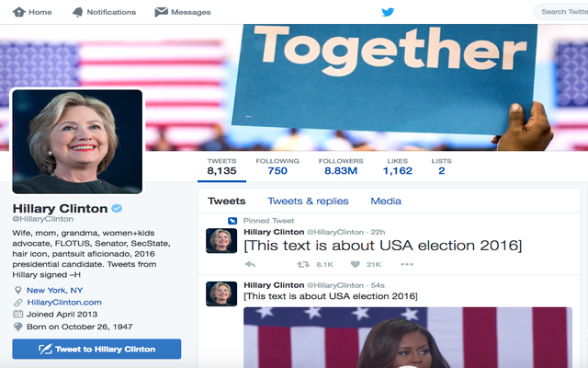Open more options on pinned tweet
Screen dimensions: 588x368
click(x=407, y=264)
